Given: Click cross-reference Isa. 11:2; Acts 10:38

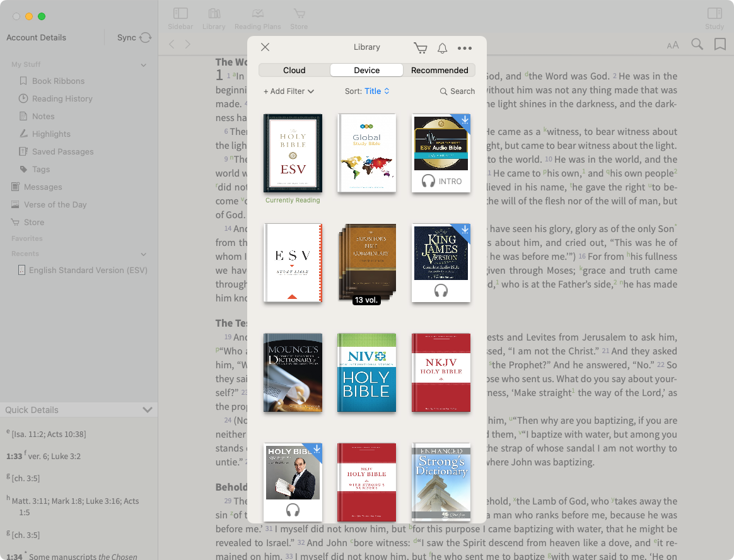Looking at the screenshot, I should (x=49, y=435).
